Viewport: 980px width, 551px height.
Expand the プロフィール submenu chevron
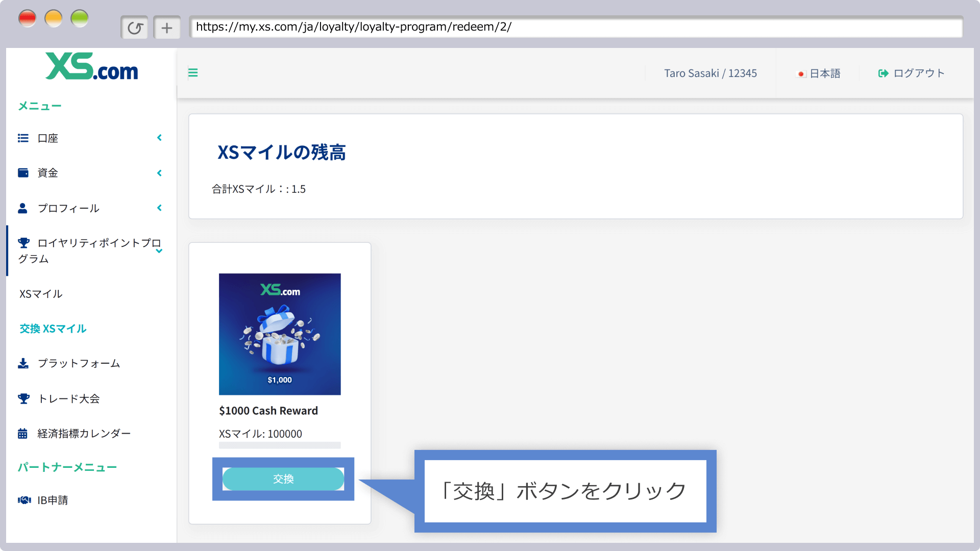159,208
